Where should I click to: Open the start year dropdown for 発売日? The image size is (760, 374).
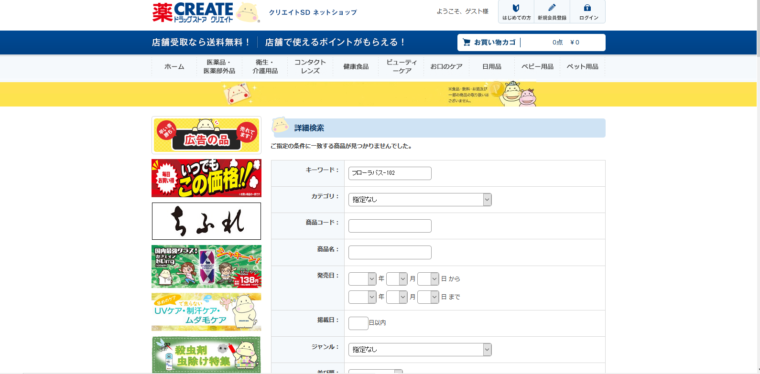362,279
